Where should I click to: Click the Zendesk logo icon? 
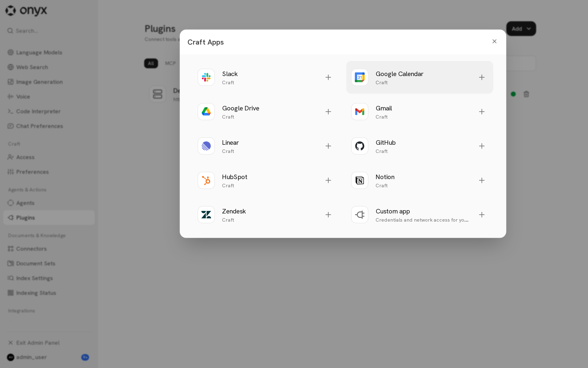click(x=206, y=214)
